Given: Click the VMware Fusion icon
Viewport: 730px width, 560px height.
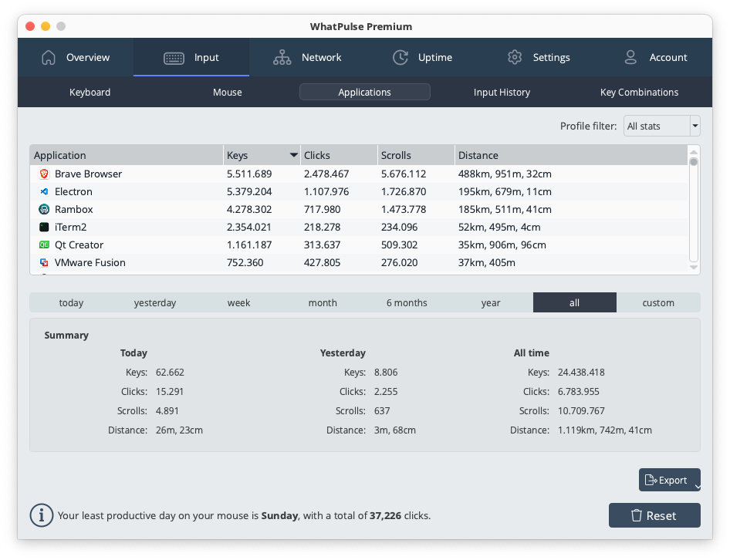Looking at the screenshot, I should click(x=44, y=263).
